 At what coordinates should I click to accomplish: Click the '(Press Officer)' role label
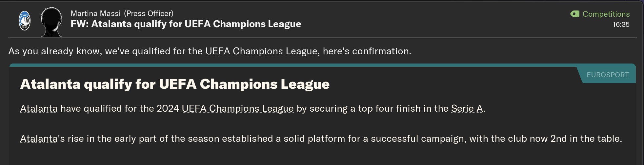pos(149,13)
